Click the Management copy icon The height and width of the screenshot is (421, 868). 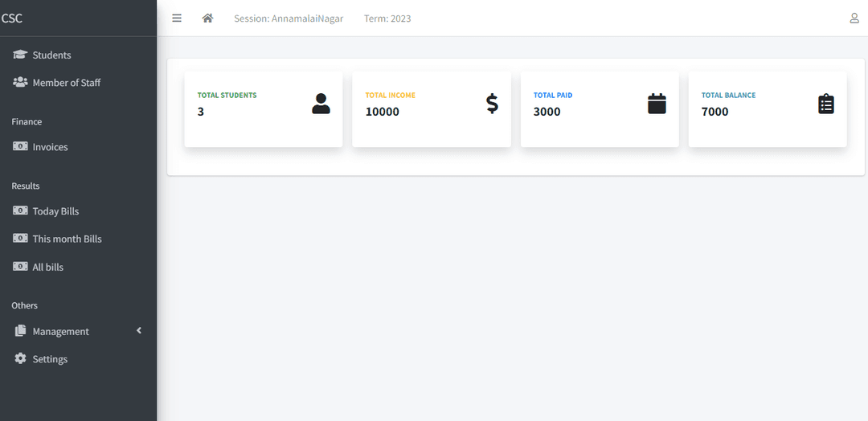point(20,330)
